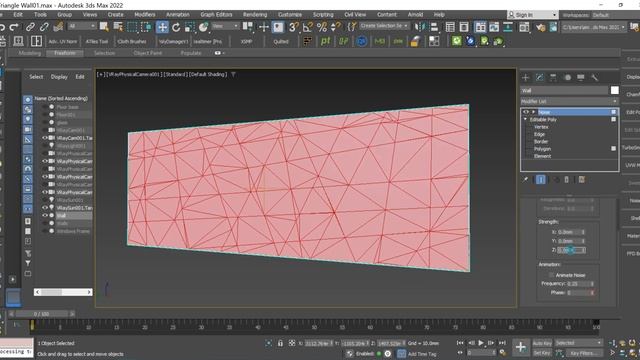Click the Display menu in Scene Explorer
Viewport: 640px width, 360px height.
tap(59, 77)
